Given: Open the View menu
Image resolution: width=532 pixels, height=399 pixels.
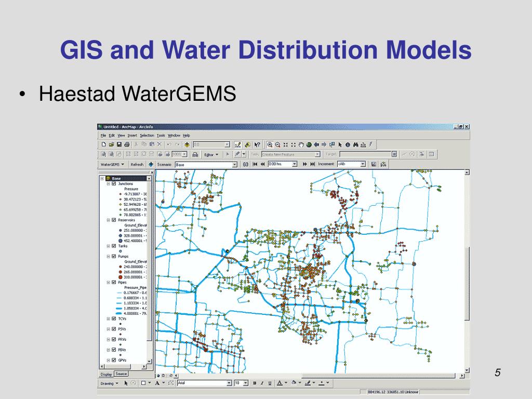Looking at the screenshot, I should coord(121,136).
